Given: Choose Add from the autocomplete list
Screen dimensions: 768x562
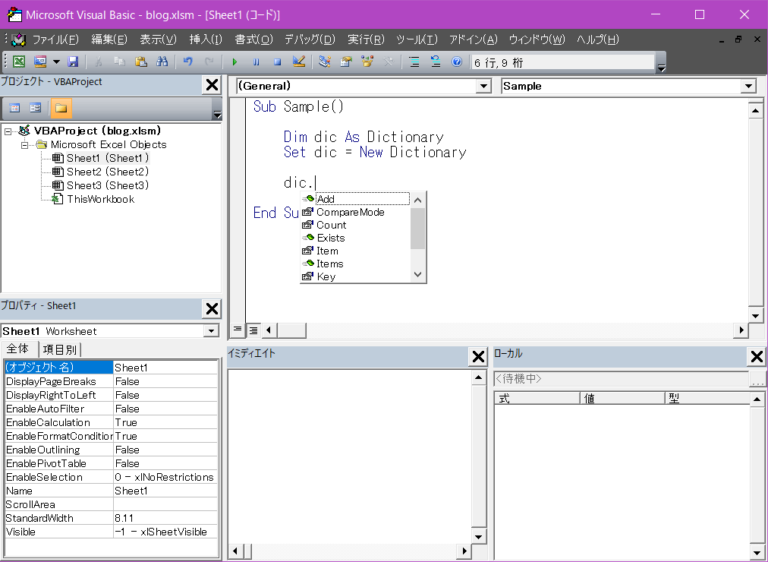Looking at the screenshot, I should [x=356, y=199].
